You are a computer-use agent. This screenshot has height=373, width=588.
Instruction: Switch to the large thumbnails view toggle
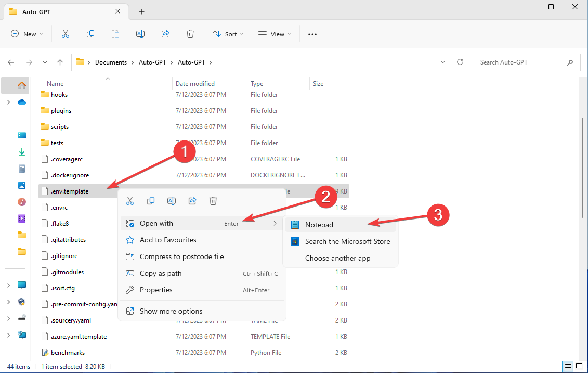pyautogui.click(x=579, y=366)
